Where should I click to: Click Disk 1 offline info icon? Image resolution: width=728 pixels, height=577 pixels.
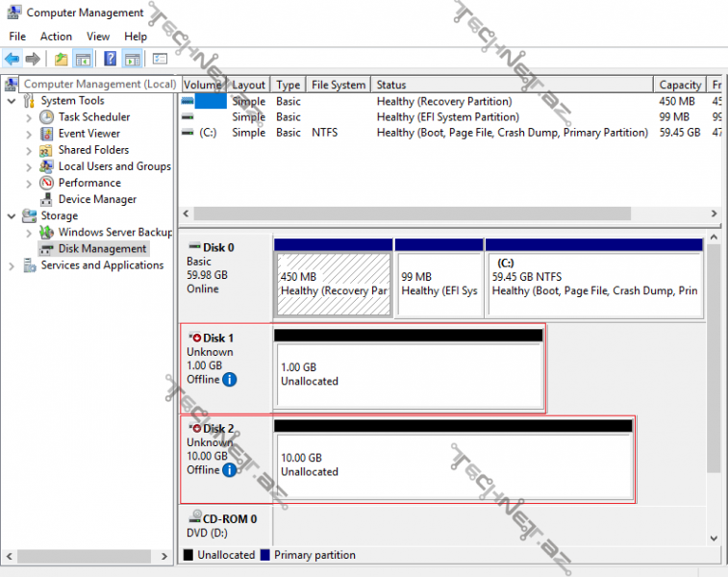[x=229, y=380]
